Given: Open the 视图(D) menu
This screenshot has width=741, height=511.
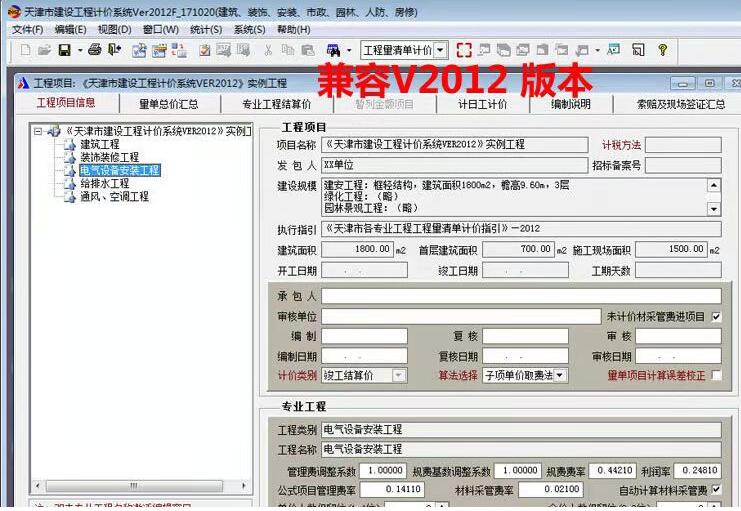Looking at the screenshot, I should 114,30.
